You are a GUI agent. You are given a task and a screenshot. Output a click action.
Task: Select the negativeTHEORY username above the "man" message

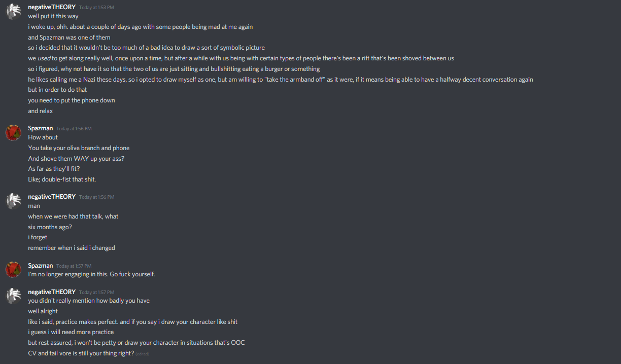coord(52,197)
